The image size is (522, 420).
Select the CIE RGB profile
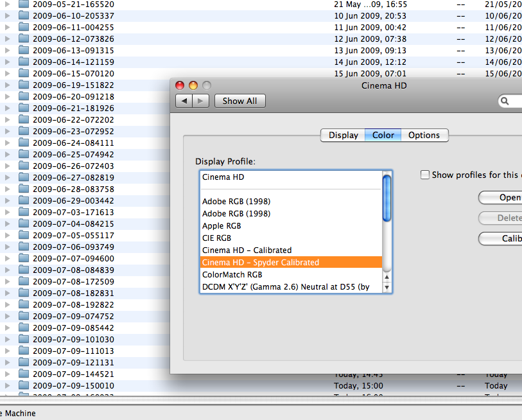click(291, 238)
